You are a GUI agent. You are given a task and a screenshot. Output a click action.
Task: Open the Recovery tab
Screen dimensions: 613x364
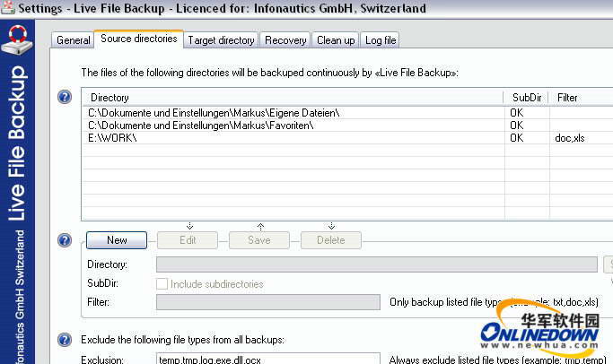click(285, 40)
